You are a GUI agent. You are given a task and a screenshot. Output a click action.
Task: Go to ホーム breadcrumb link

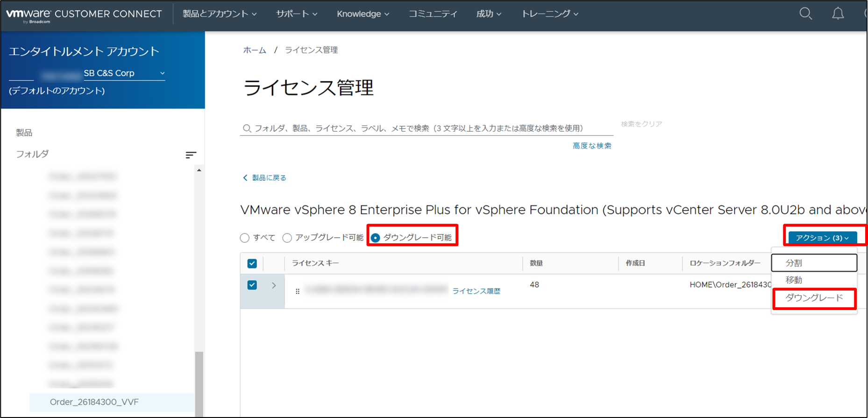pos(255,50)
